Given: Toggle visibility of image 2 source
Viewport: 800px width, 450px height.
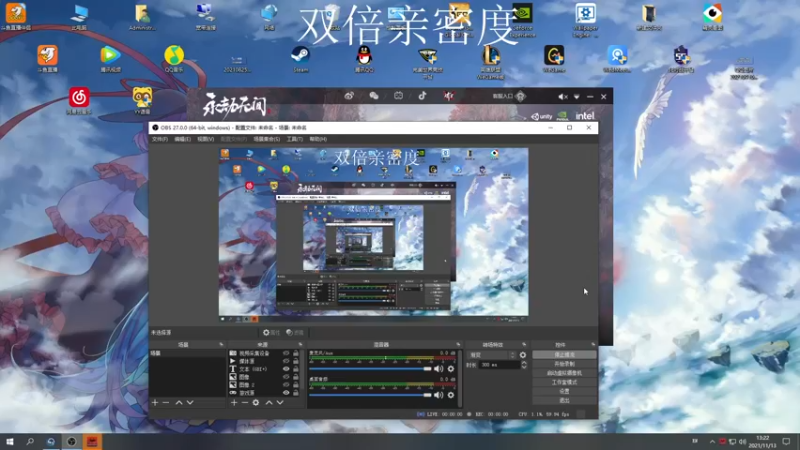Looking at the screenshot, I should click(286, 385).
